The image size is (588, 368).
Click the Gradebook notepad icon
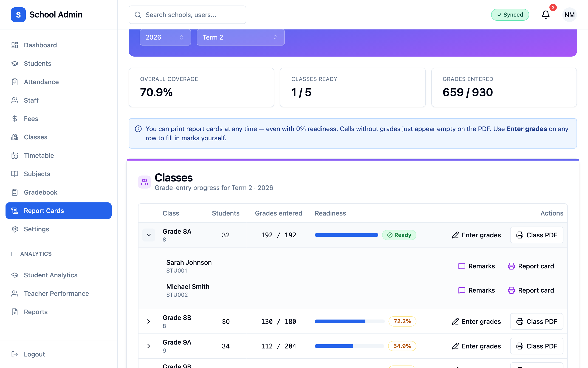14,192
